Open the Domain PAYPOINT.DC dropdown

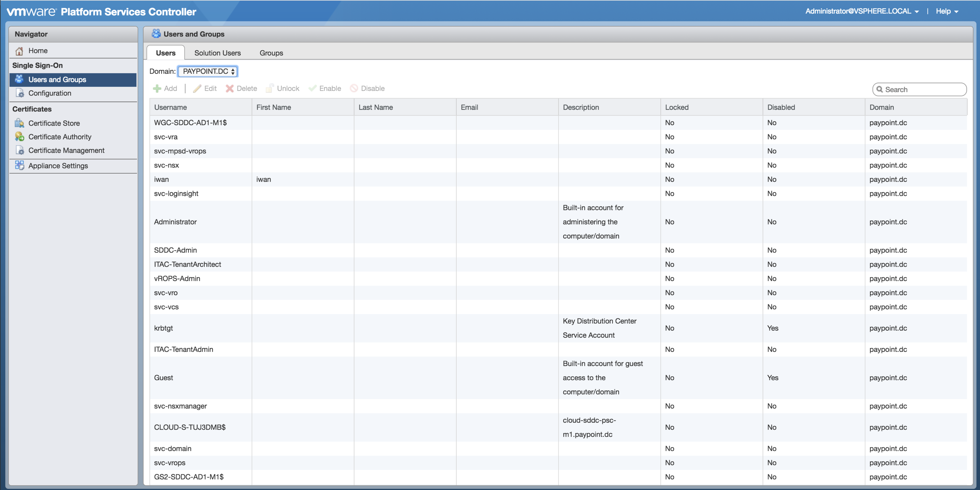click(x=208, y=71)
